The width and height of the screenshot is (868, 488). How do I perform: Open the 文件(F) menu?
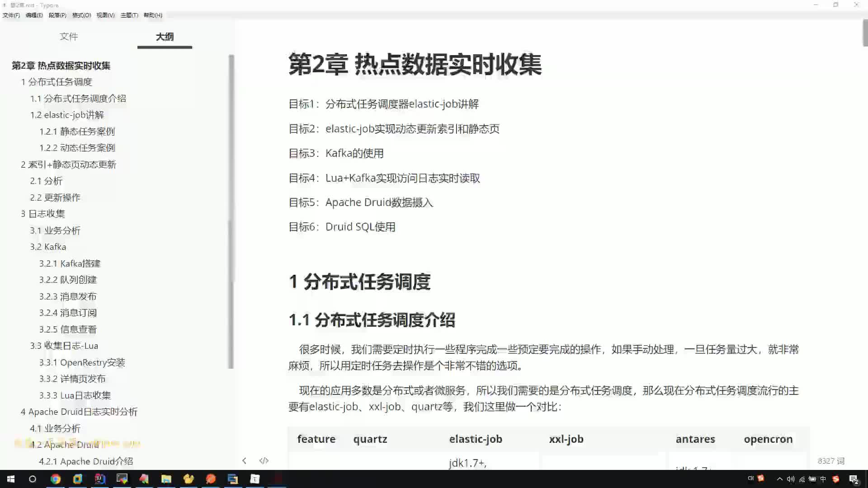(x=11, y=15)
